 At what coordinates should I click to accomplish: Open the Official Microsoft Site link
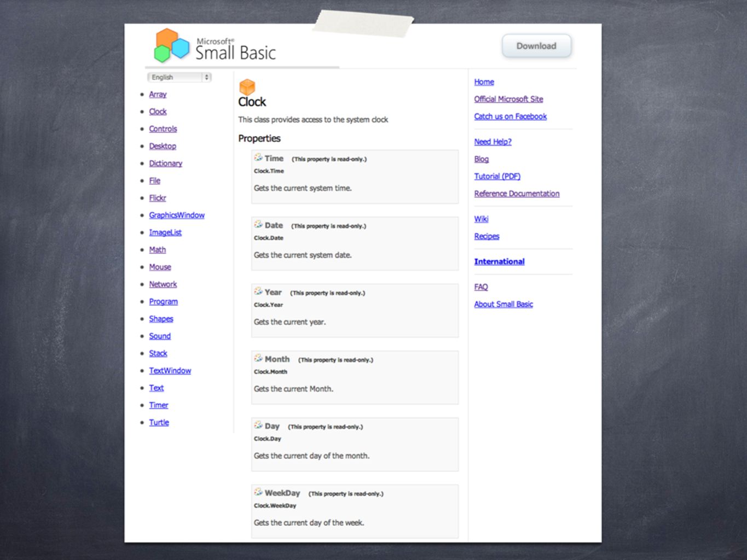[x=508, y=99]
